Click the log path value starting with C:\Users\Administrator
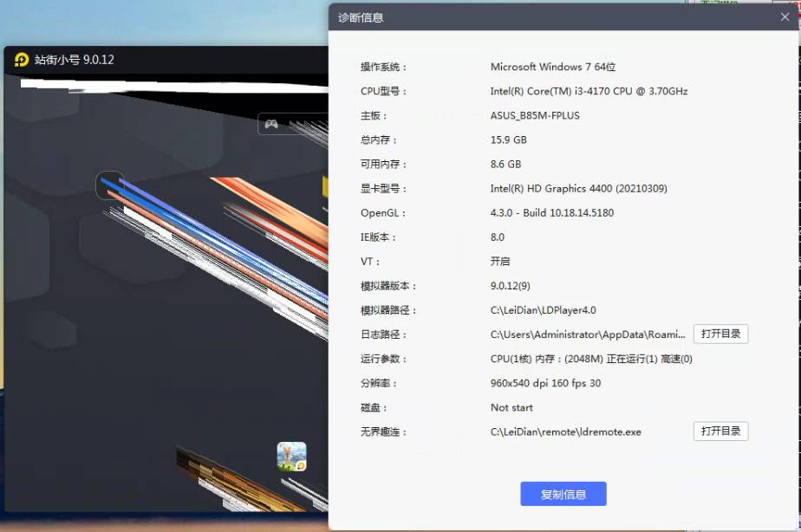Screen dimensions: 801x532 [588, 334]
